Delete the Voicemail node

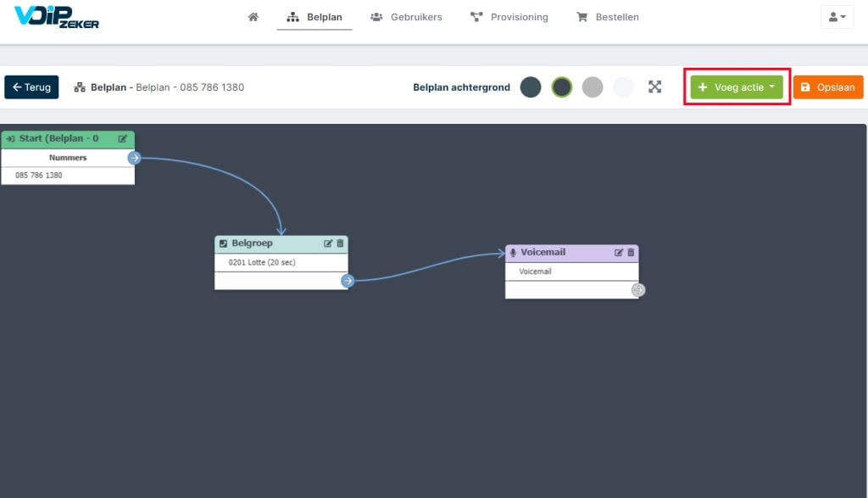631,253
